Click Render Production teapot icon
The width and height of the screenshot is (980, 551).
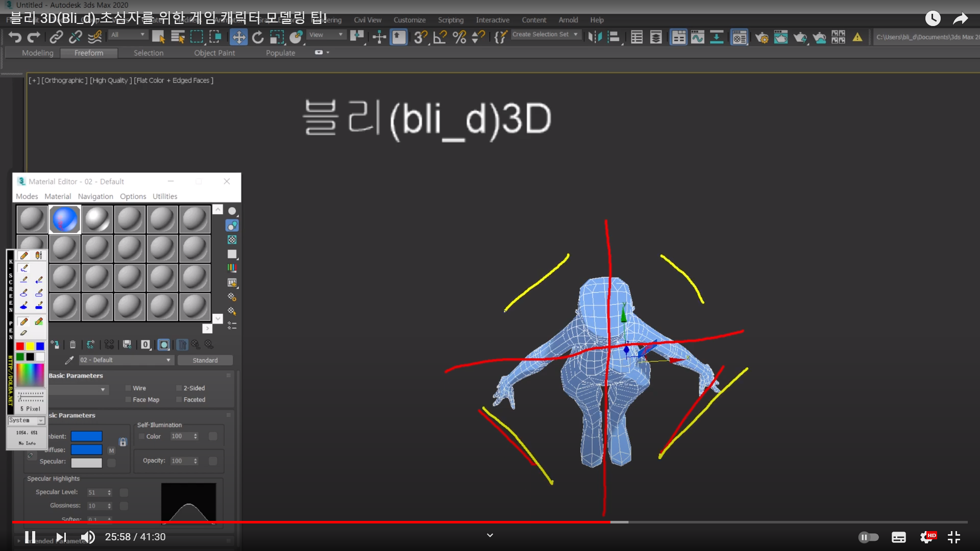tap(800, 37)
